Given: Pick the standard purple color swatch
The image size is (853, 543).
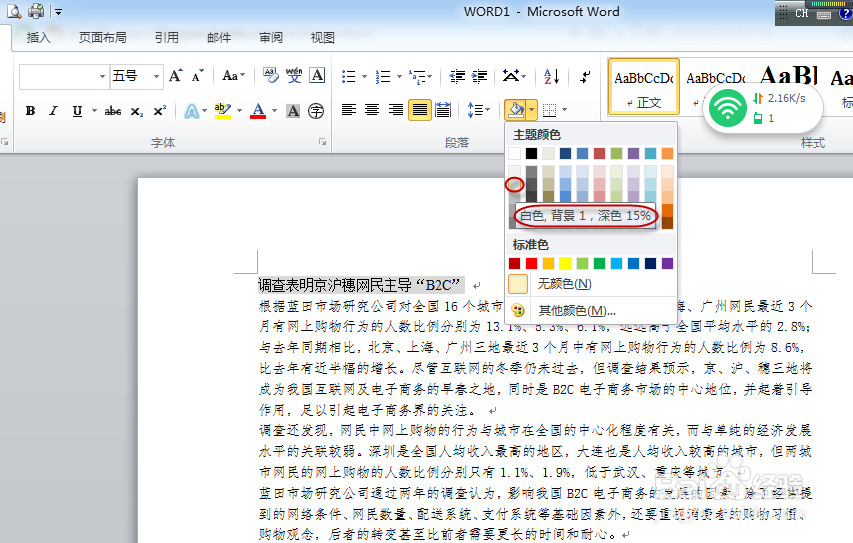Looking at the screenshot, I should coord(667,263).
